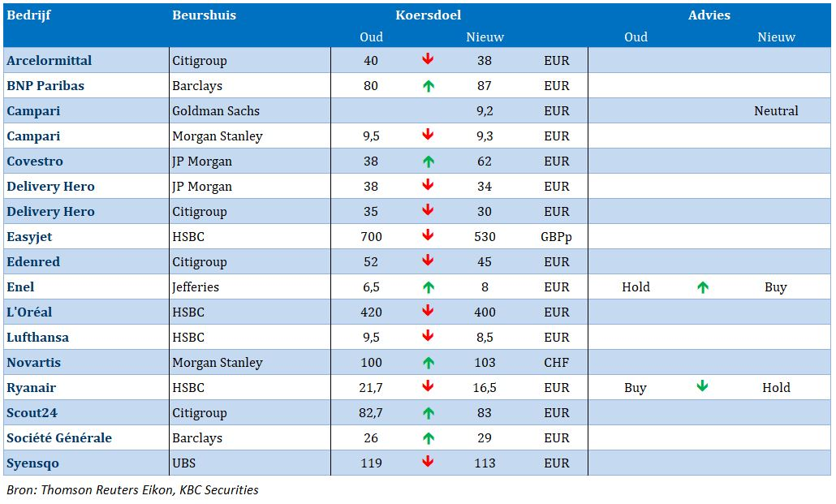Click Enel's green advice upgrade arrow

(x=702, y=286)
